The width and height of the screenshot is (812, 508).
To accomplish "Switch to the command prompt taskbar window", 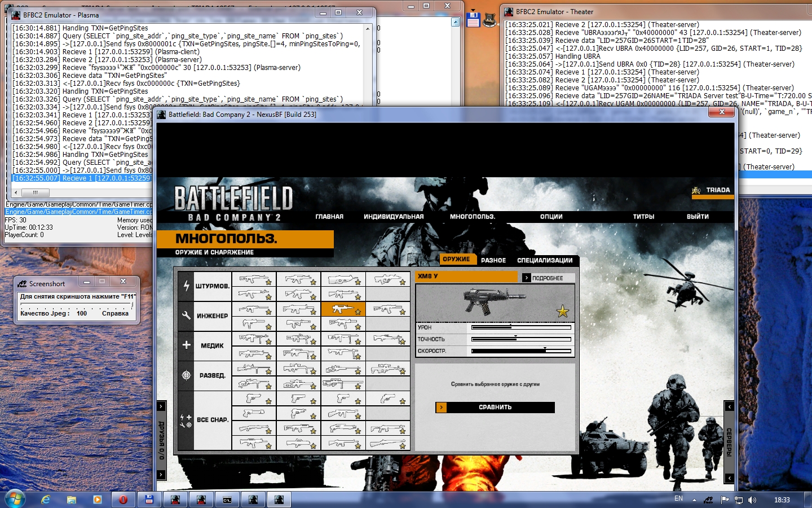I will (227, 500).
